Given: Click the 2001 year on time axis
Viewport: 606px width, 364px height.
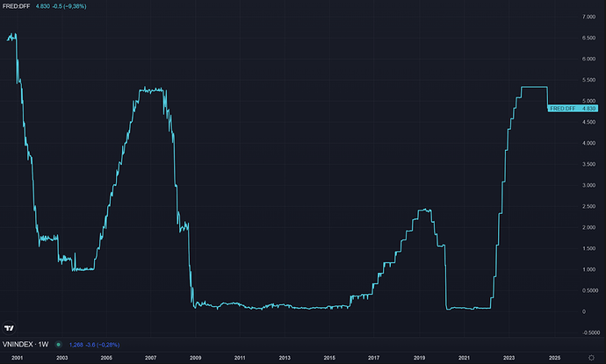Looking at the screenshot, I should [x=17, y=358].
